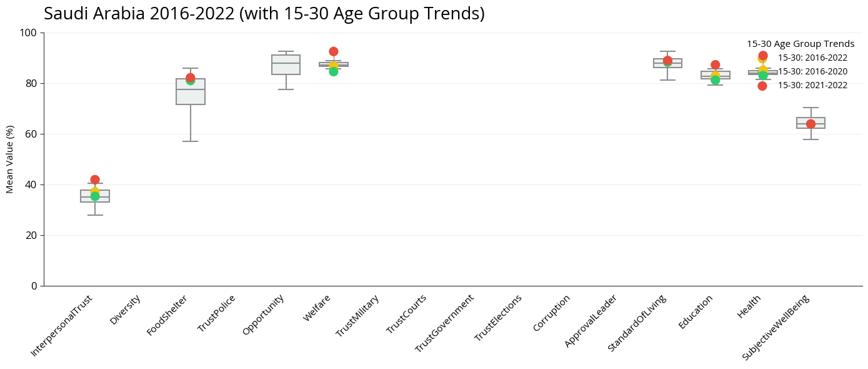868x369 pixels.
Task: Click the Opportunity box plot
Action: [x=286, y=65]
